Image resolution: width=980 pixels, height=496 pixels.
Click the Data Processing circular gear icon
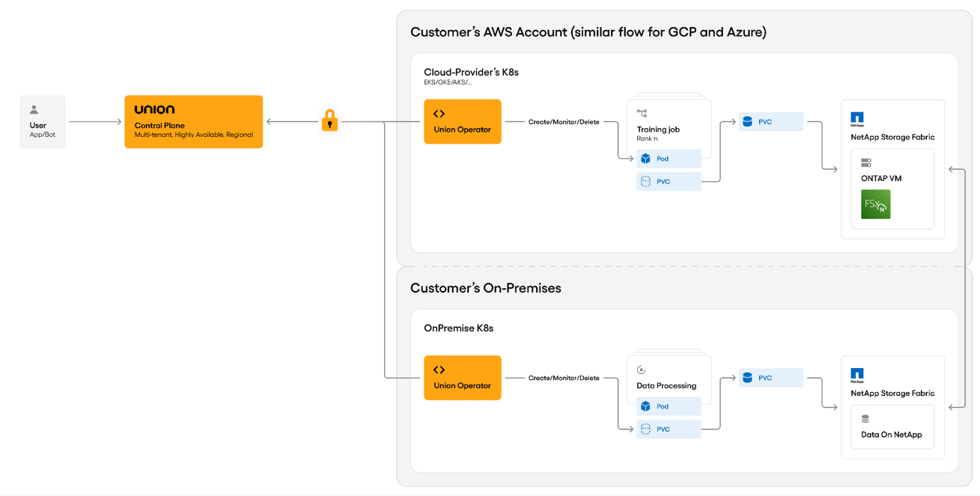(x=641, y=369)
